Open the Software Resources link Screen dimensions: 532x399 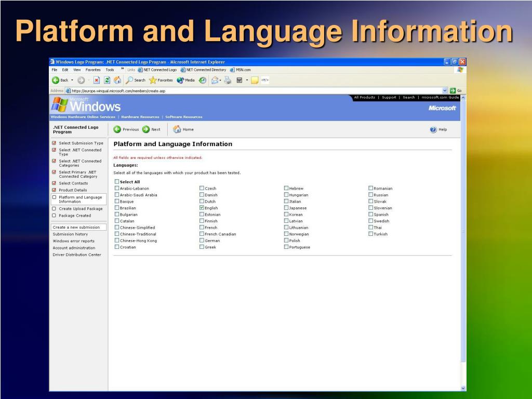click(183, 117)
